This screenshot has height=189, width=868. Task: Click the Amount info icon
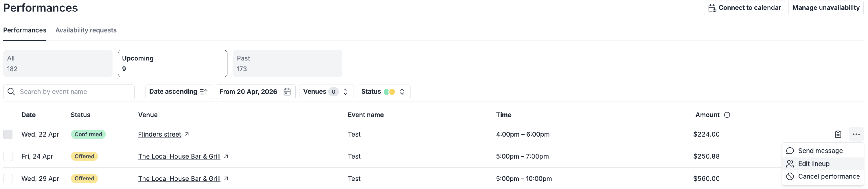tap(727, 115)
